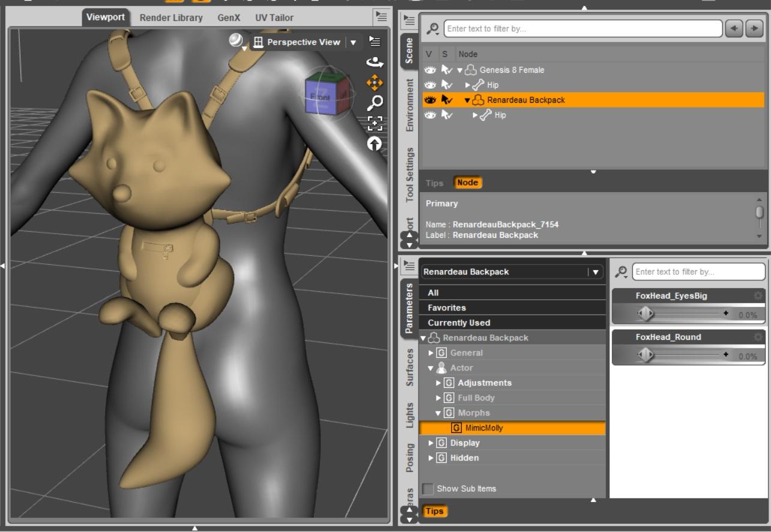Enable the Show Sub Items checkbox
The height and width of the screenshot is (532, 771).
(x=428, y=489)
